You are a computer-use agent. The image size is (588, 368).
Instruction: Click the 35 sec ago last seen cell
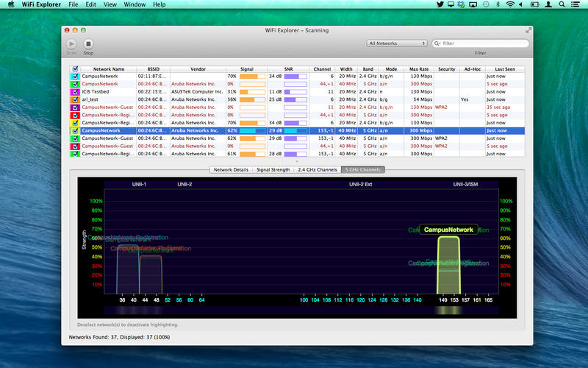tap(497, 107)
